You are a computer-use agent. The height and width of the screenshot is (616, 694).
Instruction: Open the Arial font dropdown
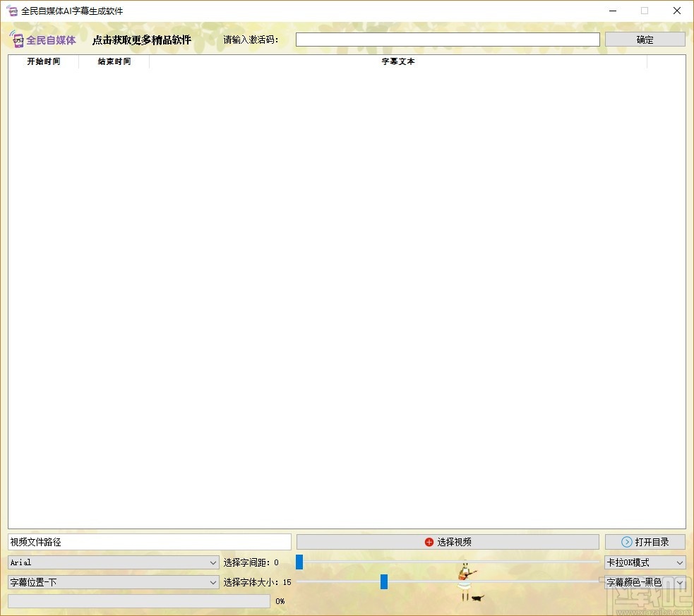pyautogui.click(x=213, y=562)
